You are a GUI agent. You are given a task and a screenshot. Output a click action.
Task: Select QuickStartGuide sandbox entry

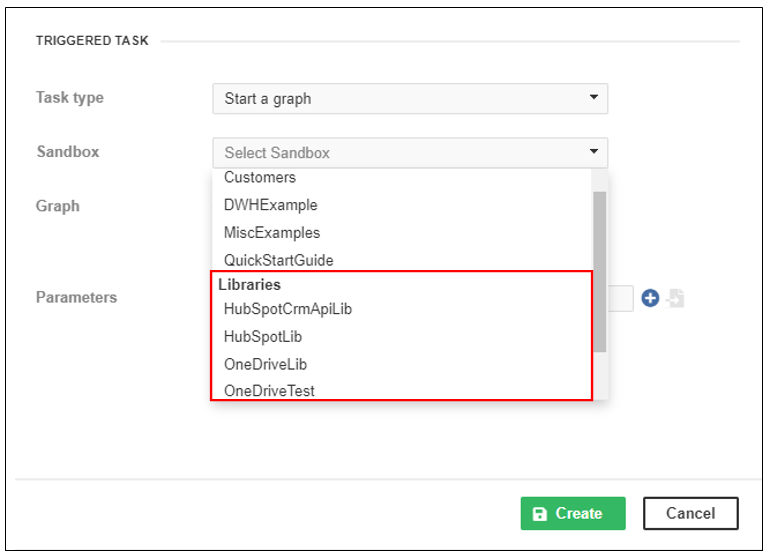click(279, 260)
